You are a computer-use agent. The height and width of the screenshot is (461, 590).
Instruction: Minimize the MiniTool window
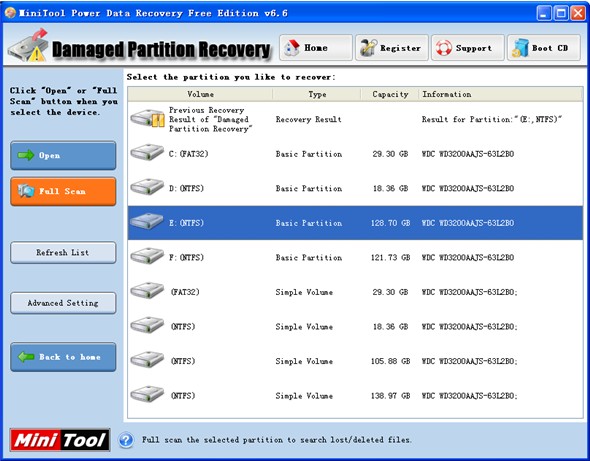(x=543, y=13)
